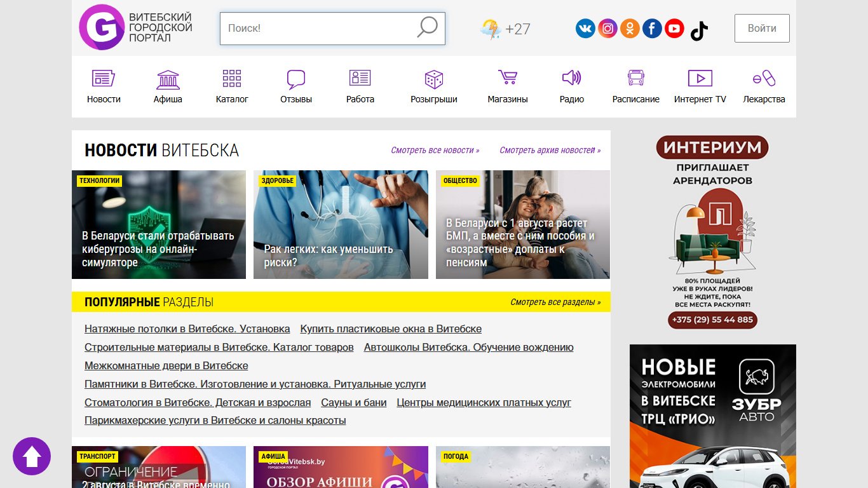Click the Зубр Авто electric cars banner
This screenshot has width=868, height=488.
pos(713,416)
